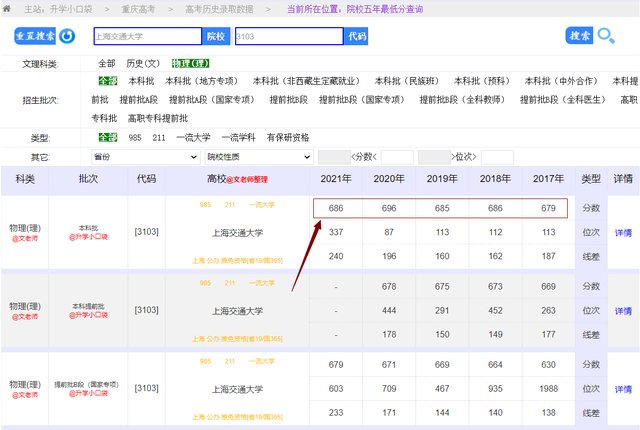
Task: Click the minimum score input before <分数<
Action: click(x=334, y=157)
